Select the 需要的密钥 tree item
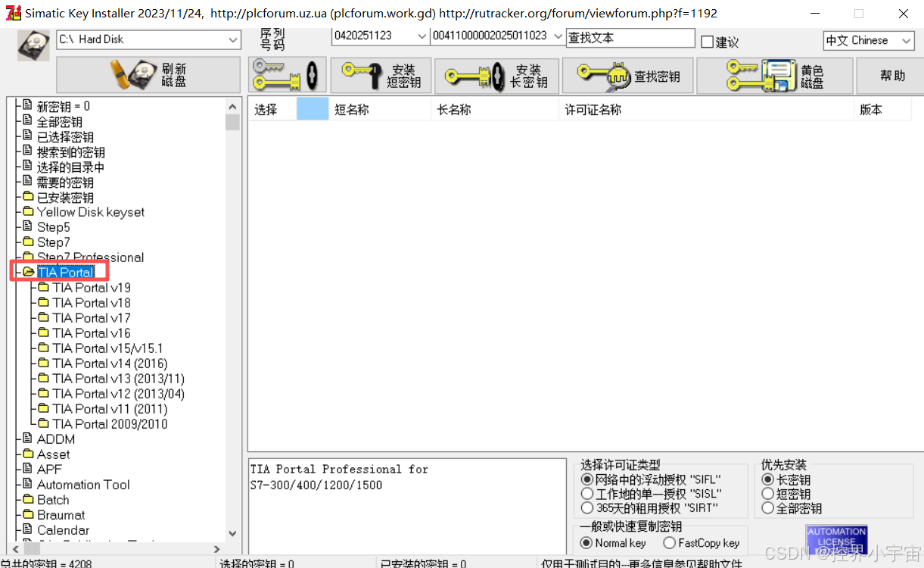The width and height of the screenshot is (924, 568). click(65, 183)
